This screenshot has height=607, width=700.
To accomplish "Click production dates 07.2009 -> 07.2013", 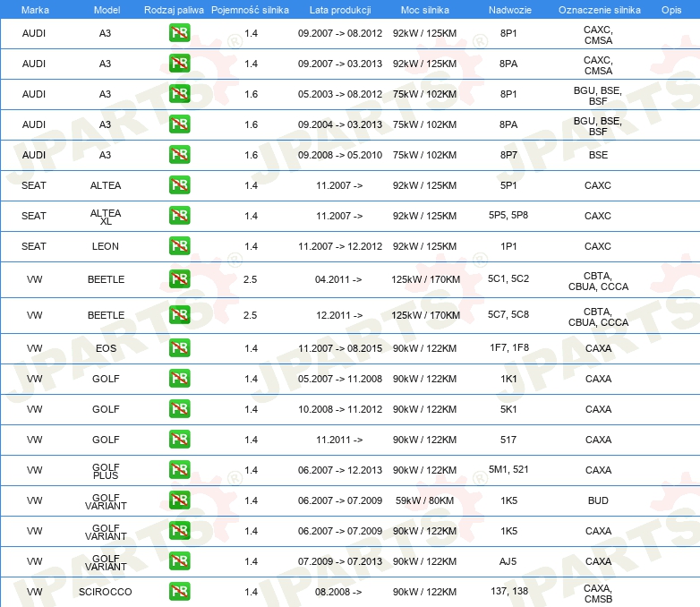I will (340, 561).
